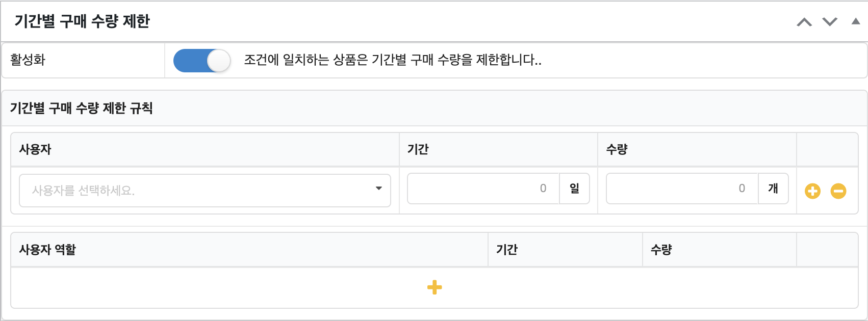Click the 수량 input in the 사용자 row
This screenshot has width=868, height=321.
coord(682,189)
